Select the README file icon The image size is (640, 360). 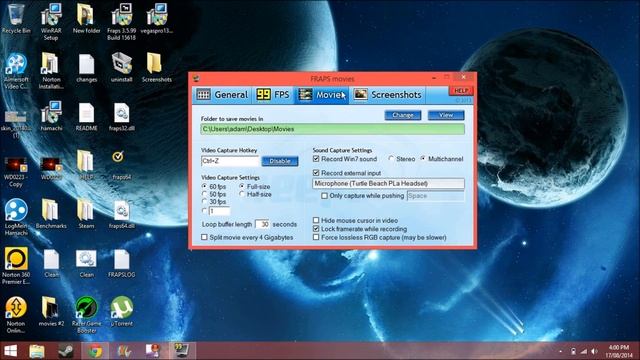click(x=87, y=116)
